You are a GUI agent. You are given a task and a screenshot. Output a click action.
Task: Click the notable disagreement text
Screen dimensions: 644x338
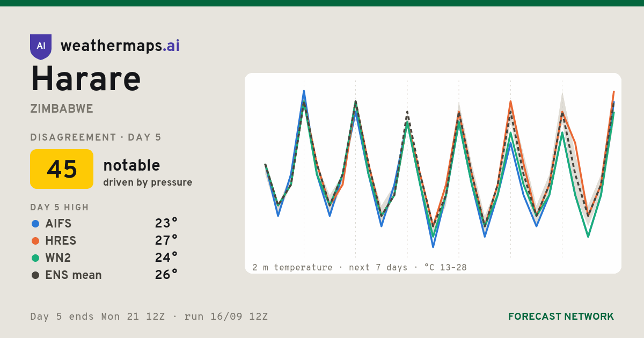point(131,165)
